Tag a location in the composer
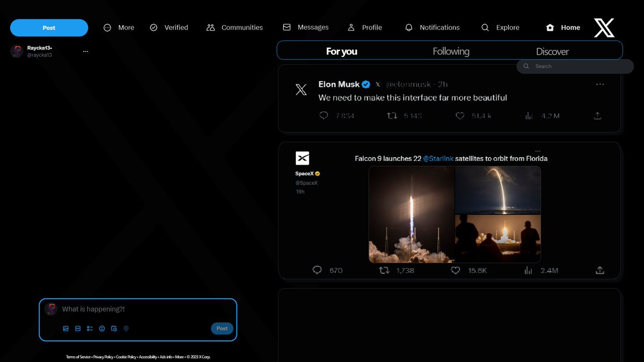The height and width of the screenshot is (362, 644). pyautogui.click(x=126, y=328)
